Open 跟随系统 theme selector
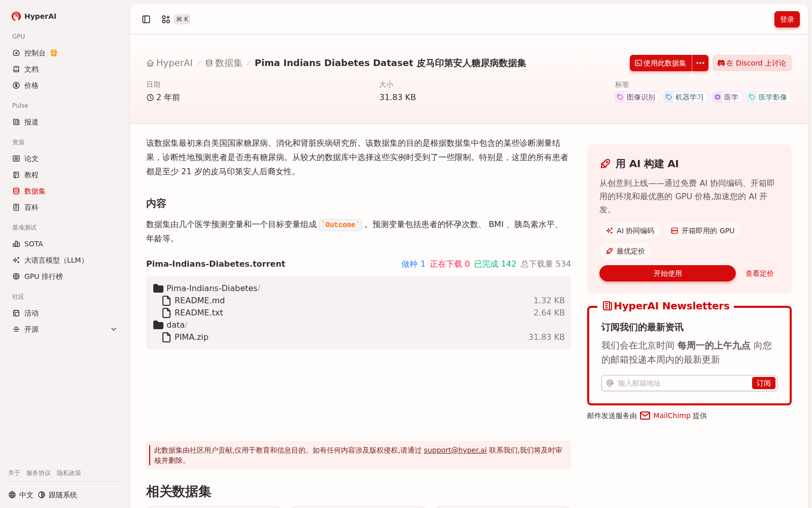This screenshot has width=812, height=508. (x=57, y=495)
